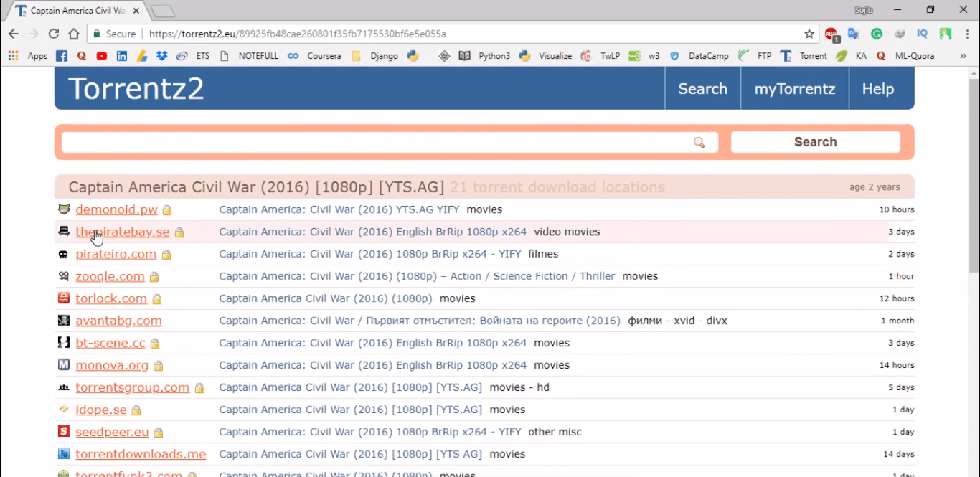Image resolution: width=980 pixels, height=477 pixels.
Task: Open the YTS.AG YIFY torrent title
Action: tap(339, 209)
